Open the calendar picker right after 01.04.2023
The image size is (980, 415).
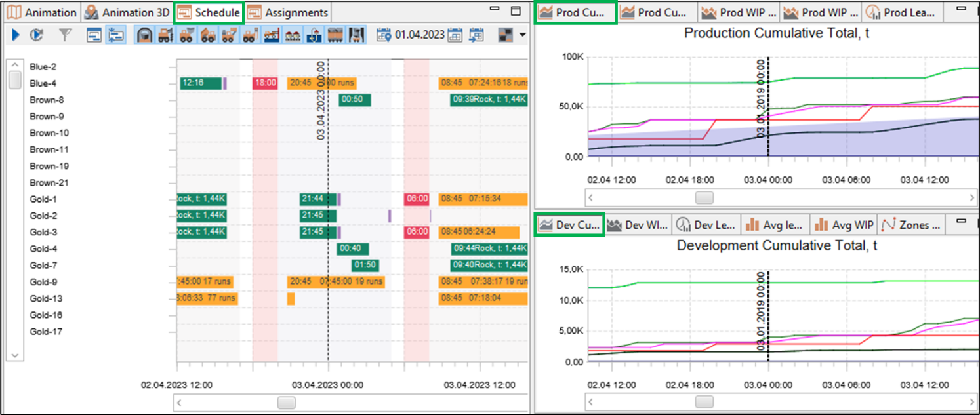455,35
